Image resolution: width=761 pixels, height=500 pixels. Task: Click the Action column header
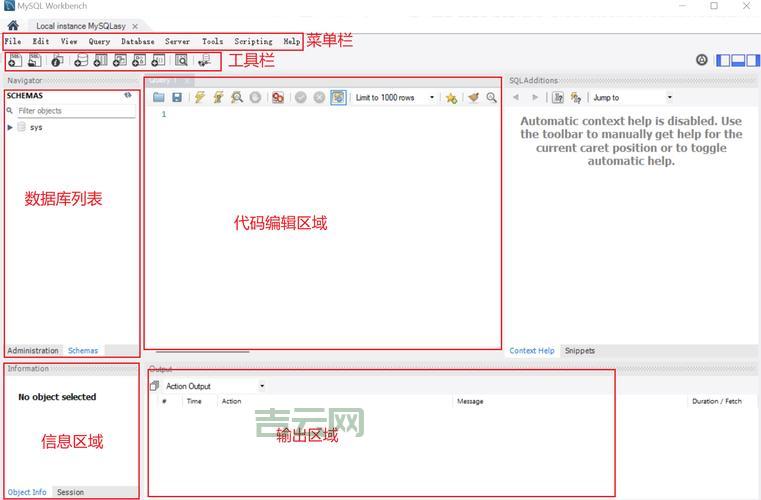(x=232, y=401)
